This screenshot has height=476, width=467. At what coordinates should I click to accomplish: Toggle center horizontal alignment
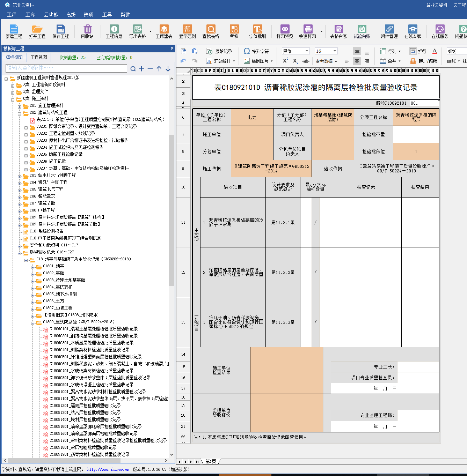[357, 61]
